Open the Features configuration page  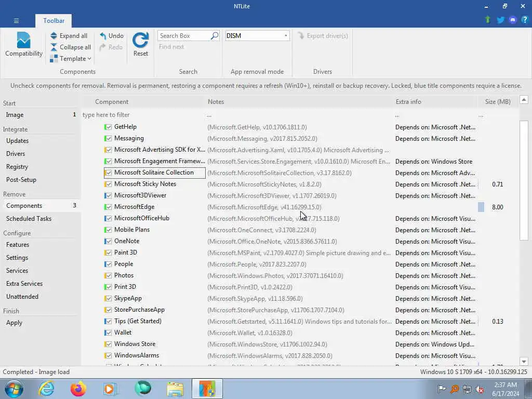(x=18, y=245)
